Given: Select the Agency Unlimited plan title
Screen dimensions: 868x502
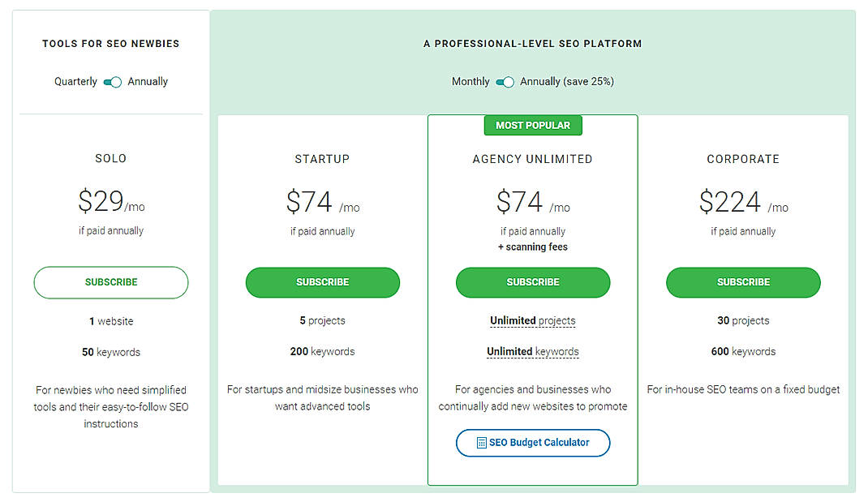Looking at the screenshot, I should pyautogui.click(x=533, y=159).
